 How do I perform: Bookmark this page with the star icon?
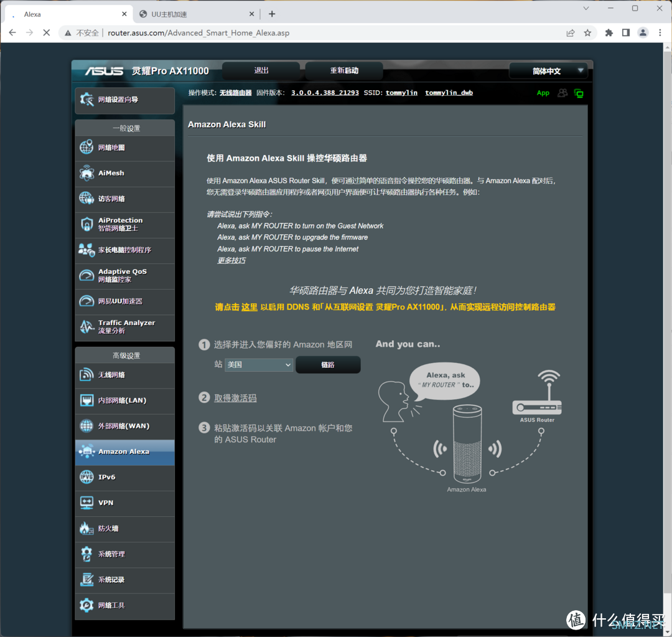click(x=587, y=33)
